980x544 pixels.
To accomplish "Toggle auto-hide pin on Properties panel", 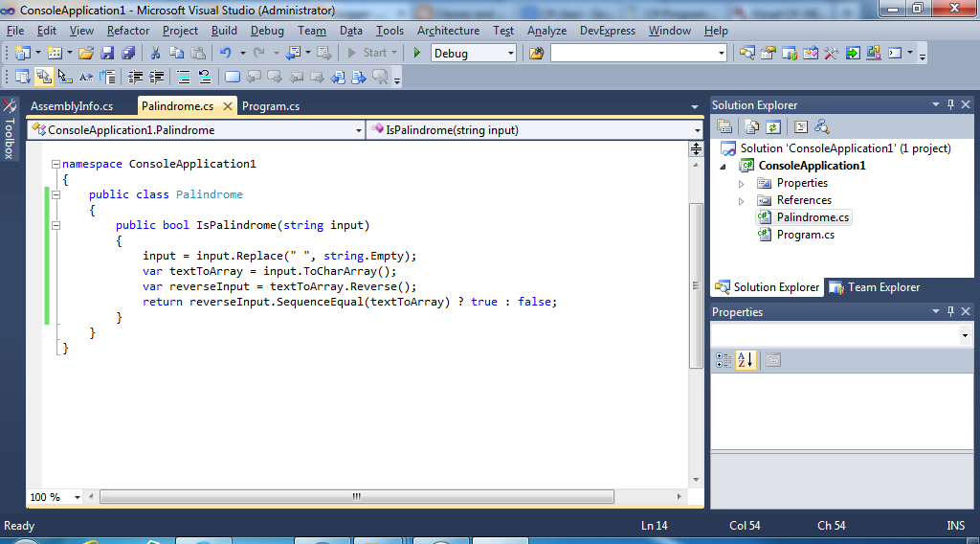I will tap(950, 311).
